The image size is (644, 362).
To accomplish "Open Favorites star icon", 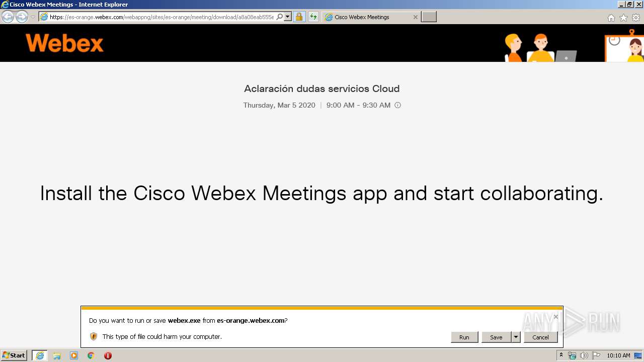I will 623,18.
